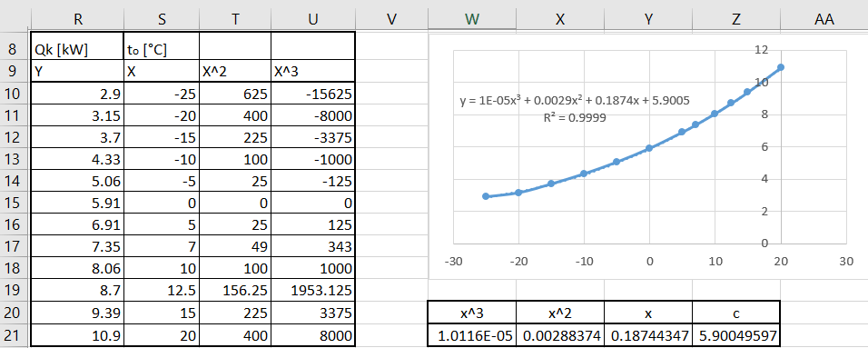The image size is (868, 348).
Task: Select cell with value 49
Action: pos(235,247)
